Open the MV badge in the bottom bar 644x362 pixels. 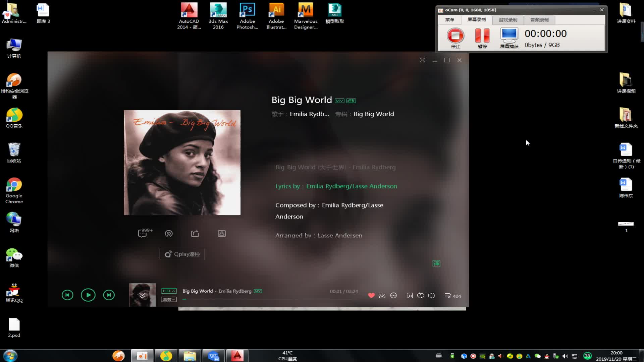[258, 291]
